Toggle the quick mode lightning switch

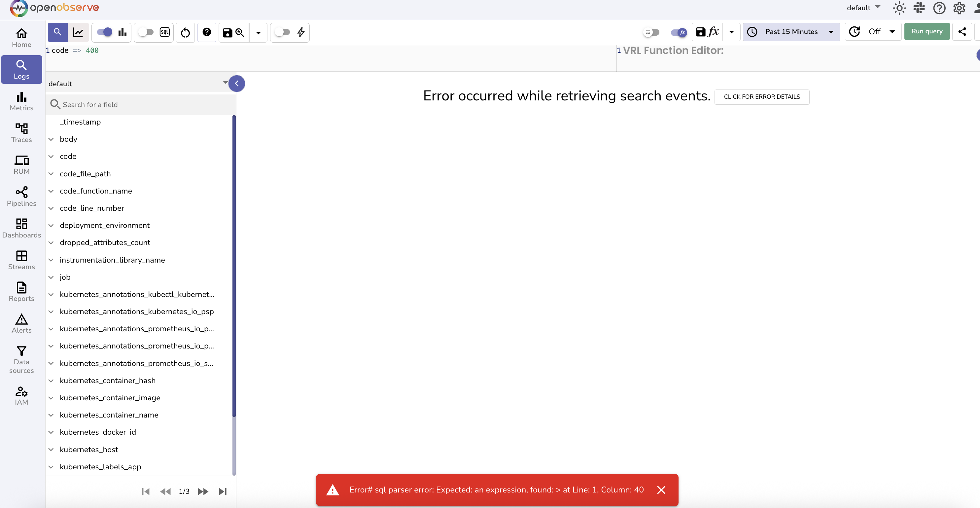tap(283, 32)
